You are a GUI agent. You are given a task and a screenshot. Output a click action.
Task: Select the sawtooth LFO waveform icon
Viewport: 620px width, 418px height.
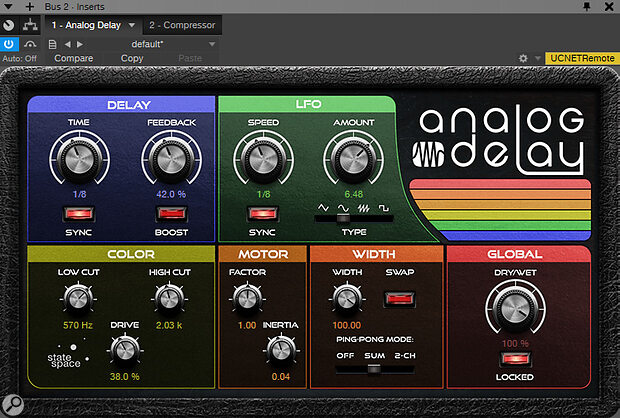click(363, 208)
